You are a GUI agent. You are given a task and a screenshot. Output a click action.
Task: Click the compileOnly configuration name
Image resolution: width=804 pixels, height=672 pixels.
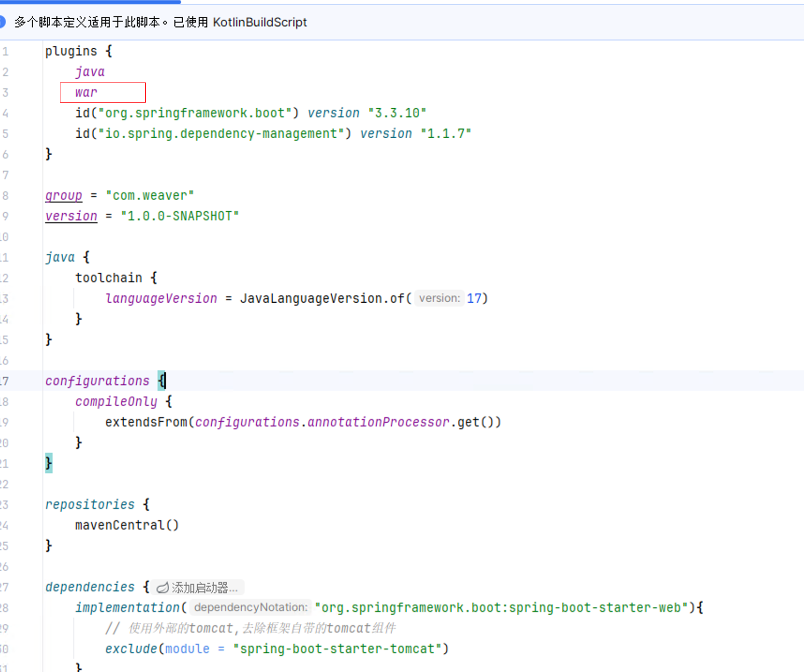click(116, 402)
